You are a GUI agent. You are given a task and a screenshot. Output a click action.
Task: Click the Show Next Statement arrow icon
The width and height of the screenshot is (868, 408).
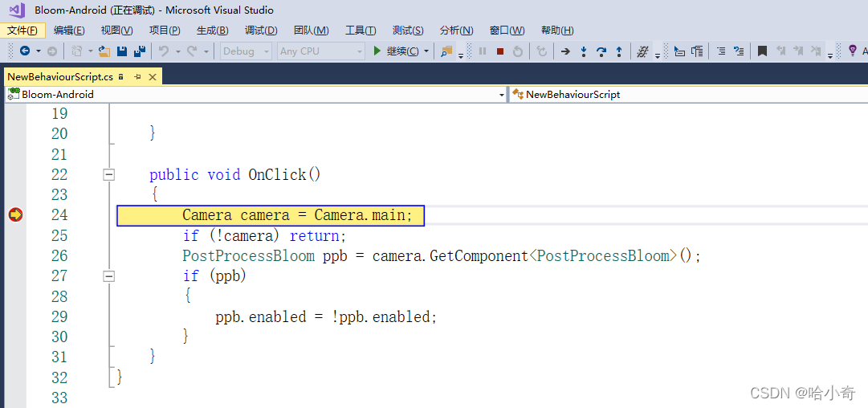coord(565,51)
